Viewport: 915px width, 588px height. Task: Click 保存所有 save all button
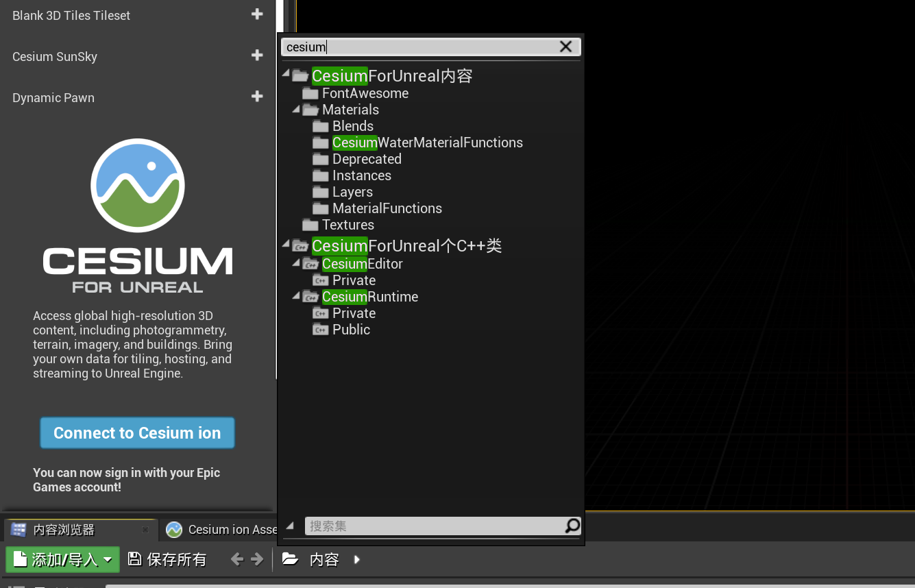tap(167, 559)
